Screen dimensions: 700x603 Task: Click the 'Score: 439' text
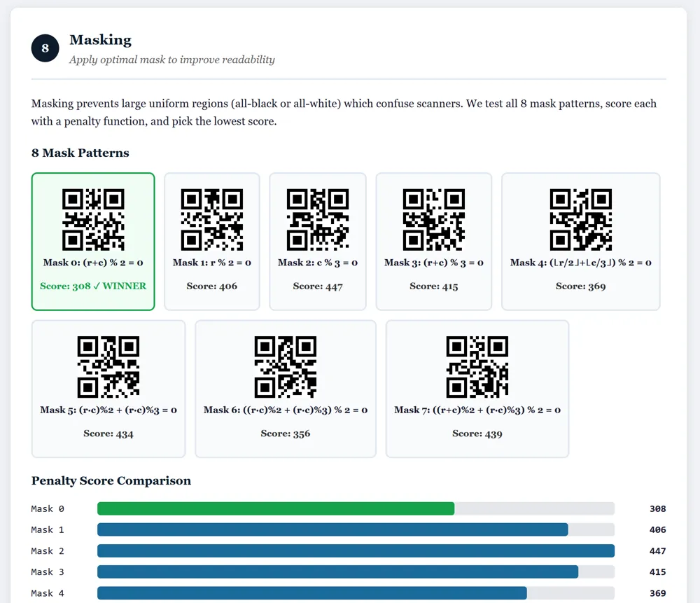coord(477,434)
